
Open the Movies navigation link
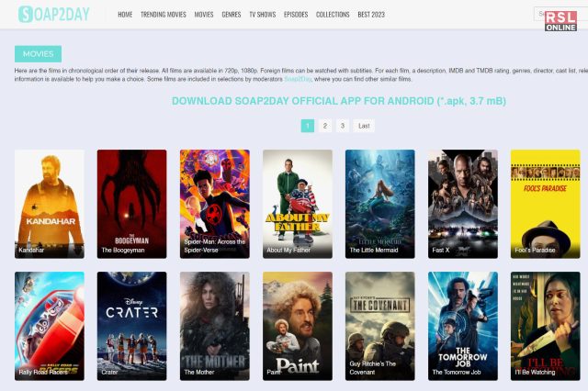[204, 15]
